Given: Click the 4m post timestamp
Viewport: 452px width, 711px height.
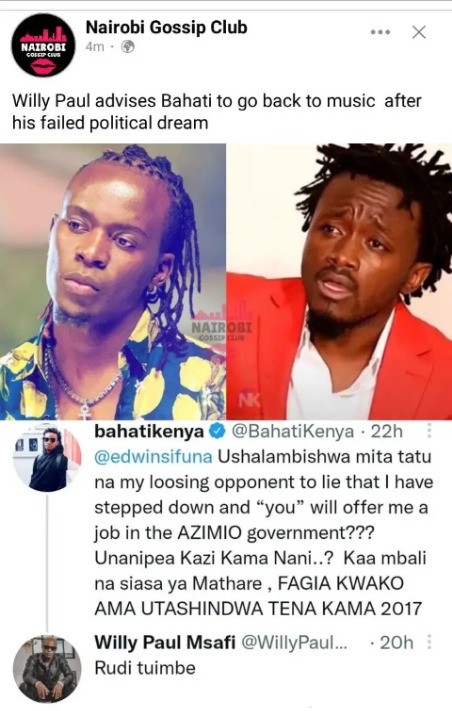Looking at the screenshot, I should [94, 47].
